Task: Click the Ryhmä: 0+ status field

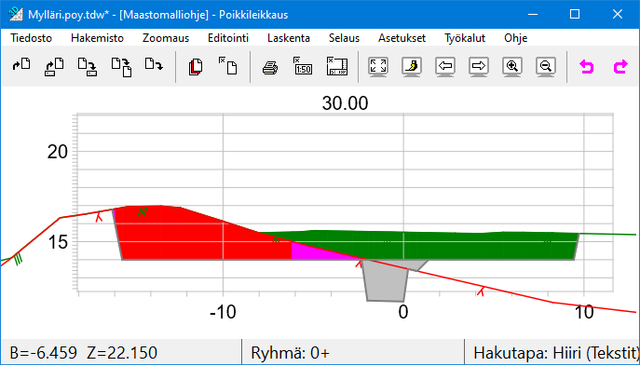Action: 353,352
